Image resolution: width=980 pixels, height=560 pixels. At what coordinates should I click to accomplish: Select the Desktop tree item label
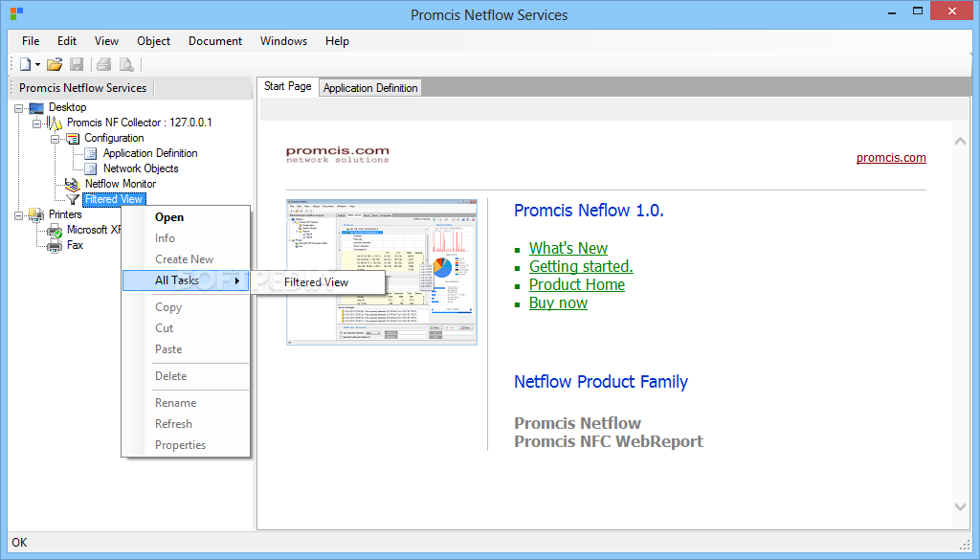pos(68,107)
